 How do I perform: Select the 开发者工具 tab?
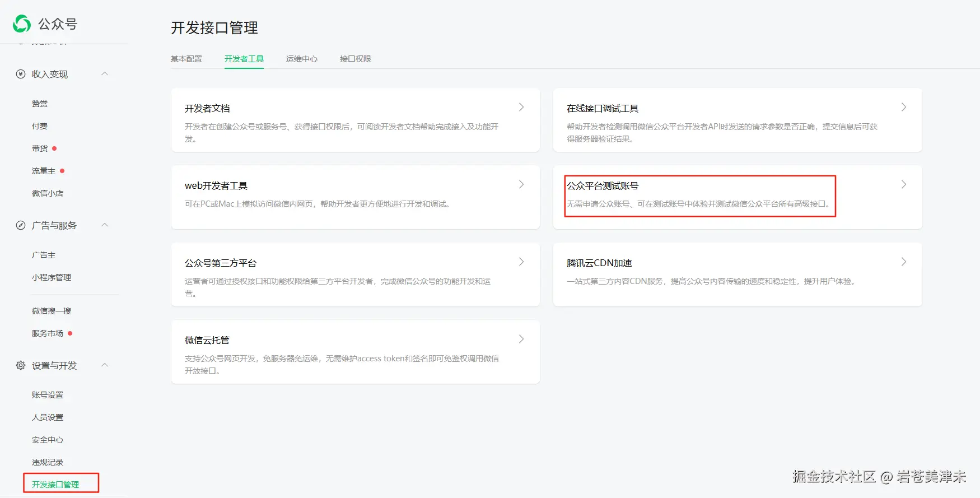click(244, 59)
